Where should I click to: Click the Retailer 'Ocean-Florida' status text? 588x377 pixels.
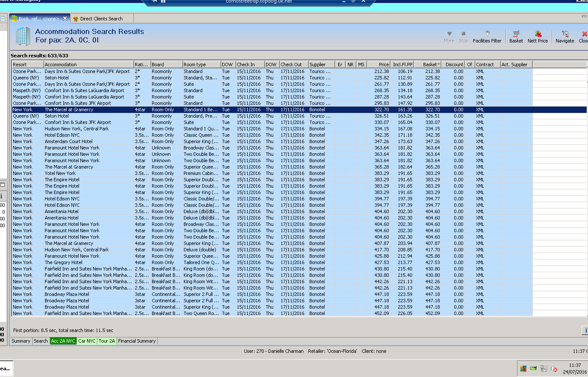click(332, 351)
